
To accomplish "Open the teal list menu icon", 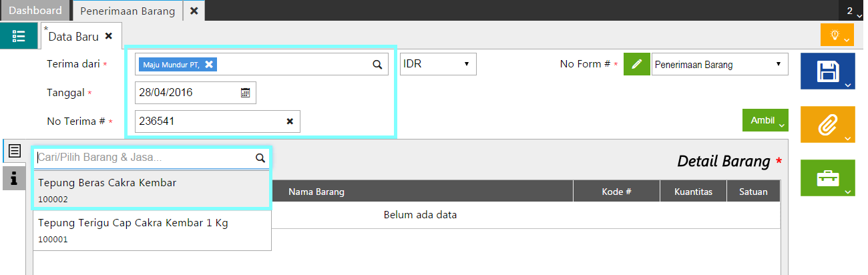I will [19, 35].
